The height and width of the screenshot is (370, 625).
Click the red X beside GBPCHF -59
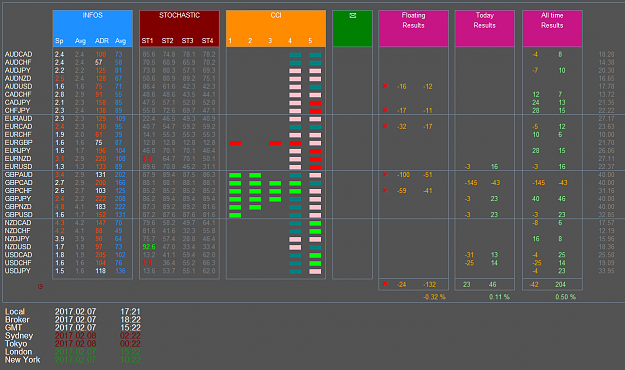pyautogui.click(x=385, y=190)
